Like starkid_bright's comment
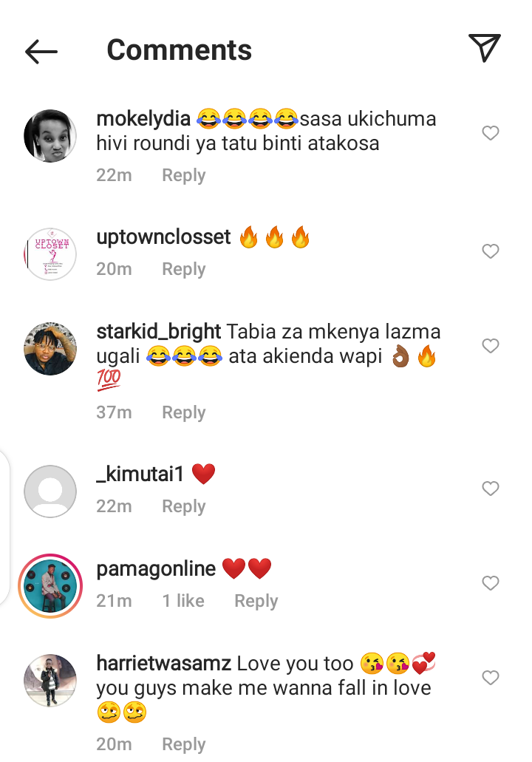 tap(490, 346)
